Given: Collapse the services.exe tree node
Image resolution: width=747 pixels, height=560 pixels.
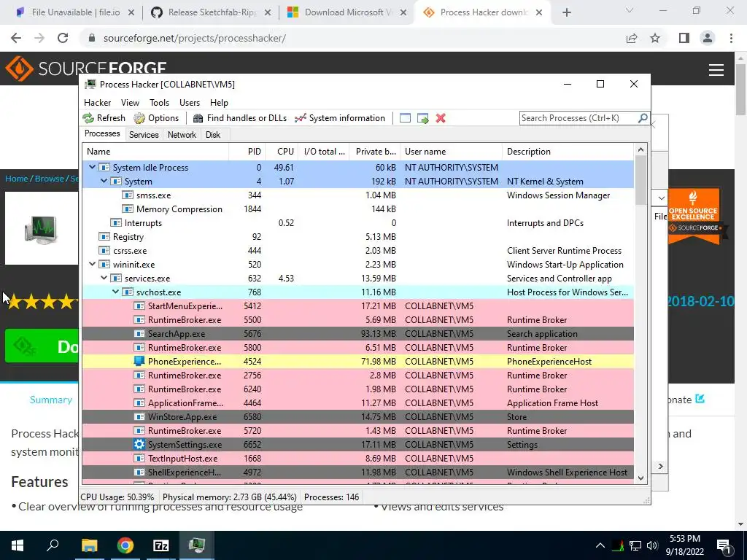Looking at the screenshot, I should 104,278.
